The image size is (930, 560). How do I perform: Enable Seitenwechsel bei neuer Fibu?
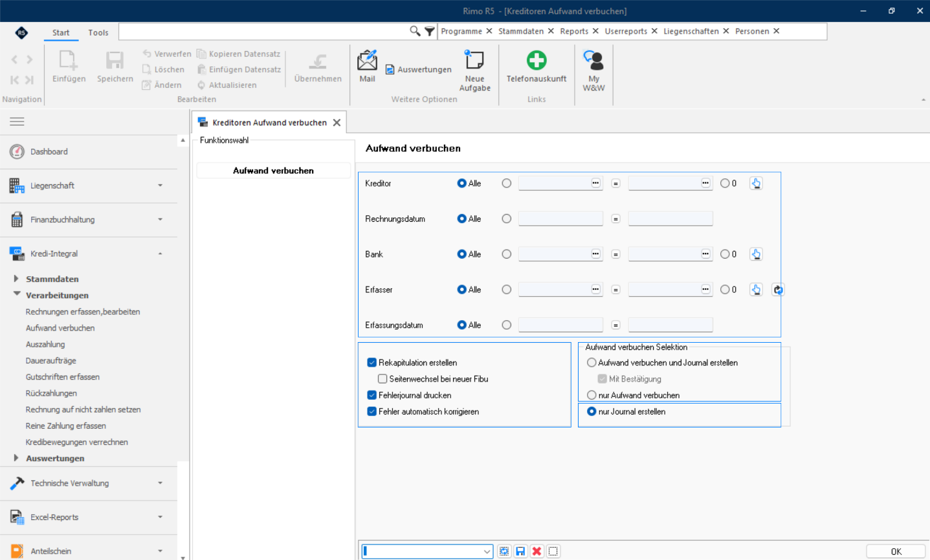pyautogui.click(x=382, y=379)
